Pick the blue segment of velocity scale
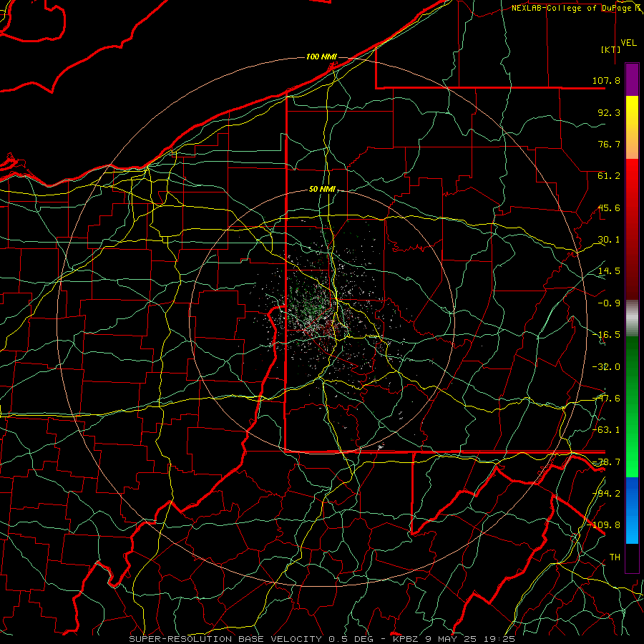The image size is (644, 644). (632, 510)
